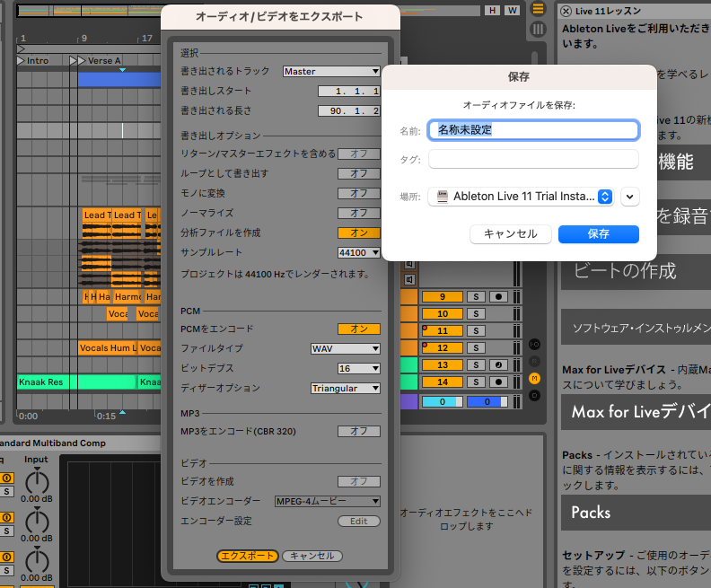Open save location popup Ableton Live 11 Trial
The height and width of the screenshot is (588, 711).
(x=521, y=197)
